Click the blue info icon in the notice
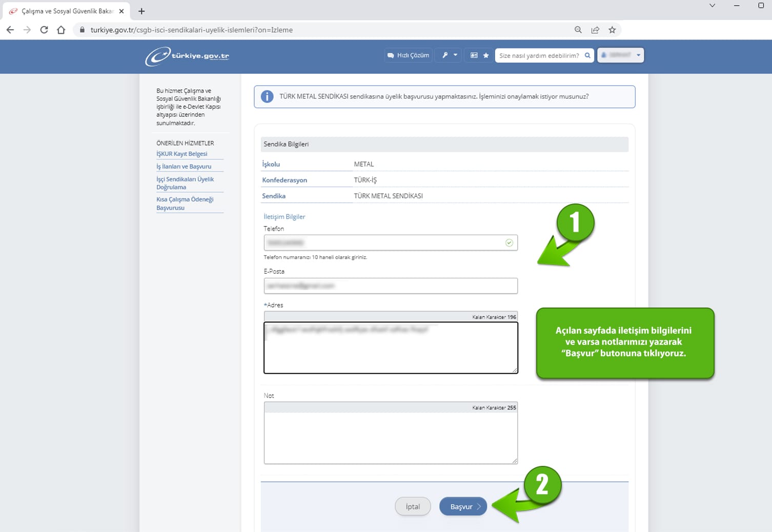 pyautogui.click(x=267, y=96)
